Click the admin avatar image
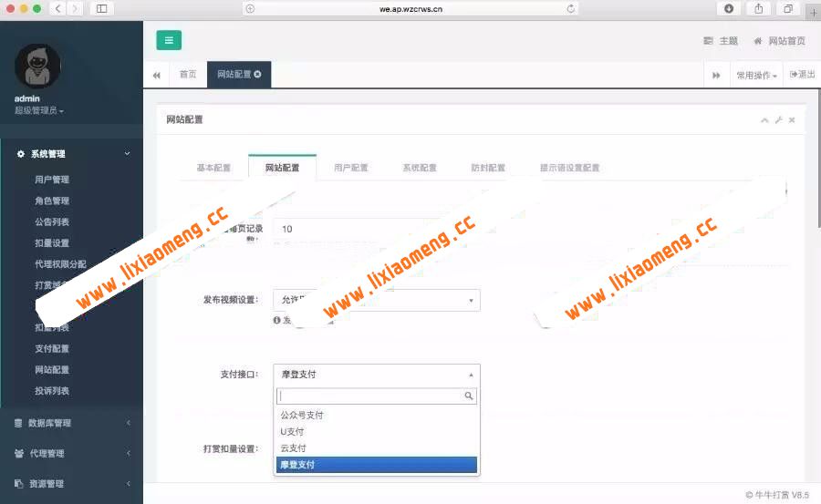This screenshot has height=504, width=821. click(37, 66)
